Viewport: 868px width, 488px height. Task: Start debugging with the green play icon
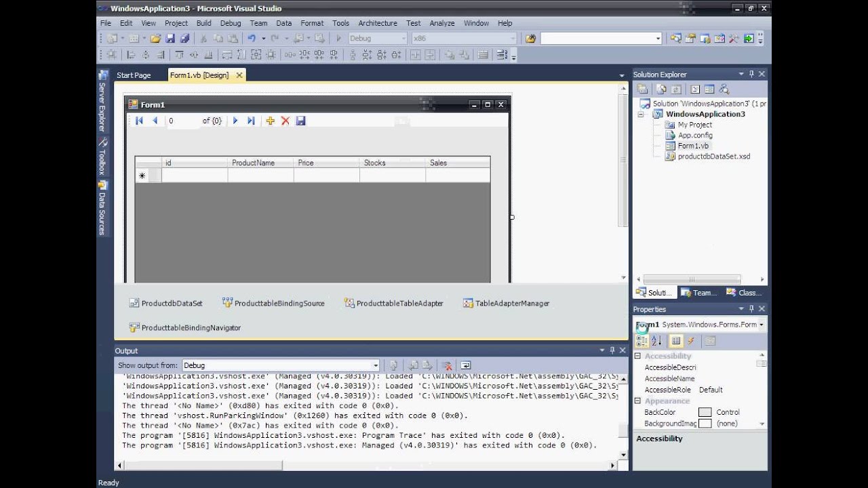(x=338, y=39)
